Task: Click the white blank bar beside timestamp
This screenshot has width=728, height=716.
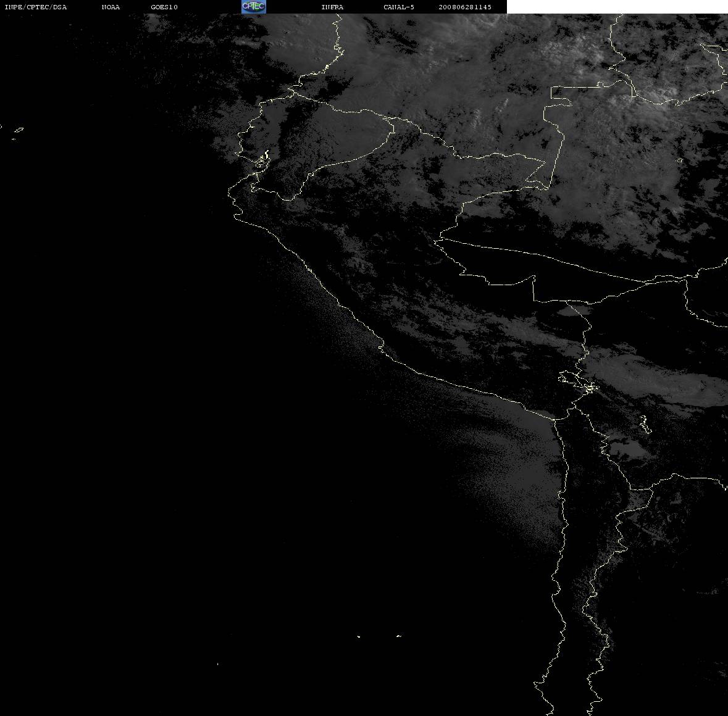Action: point(617,7)
